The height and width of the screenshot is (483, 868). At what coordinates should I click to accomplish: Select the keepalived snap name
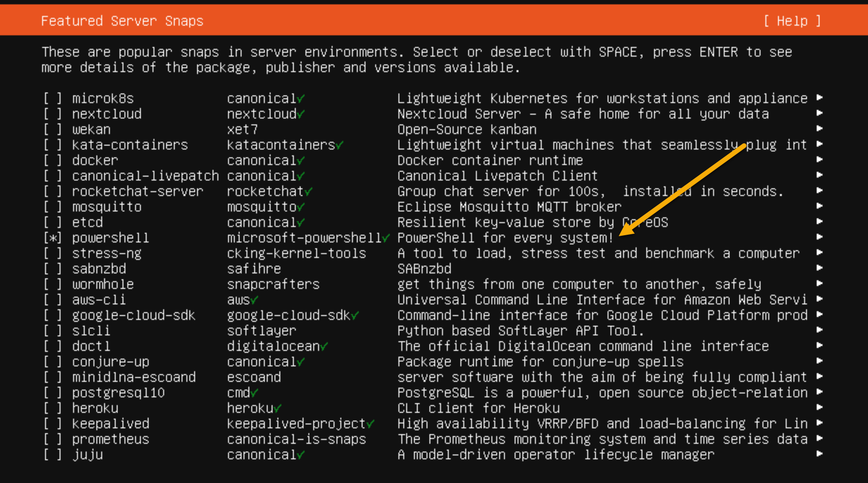(x=111, y=424)
